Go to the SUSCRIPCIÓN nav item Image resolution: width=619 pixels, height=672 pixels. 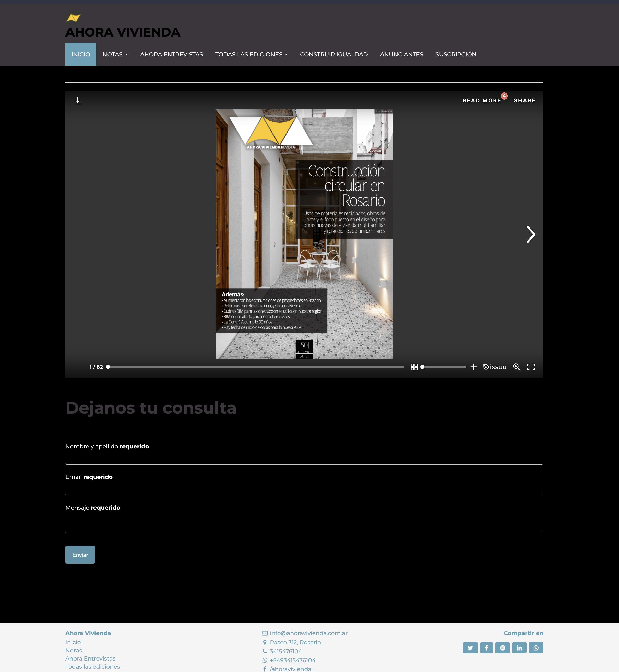coord(456,54)
